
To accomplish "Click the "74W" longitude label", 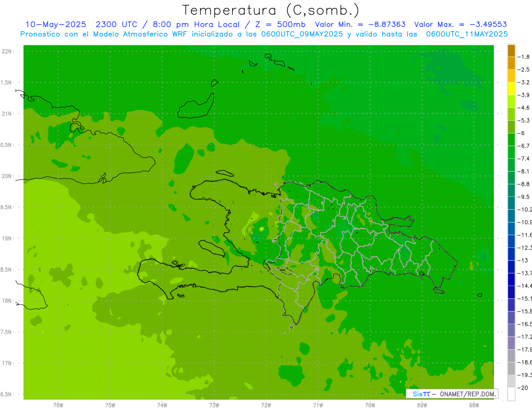I will [162, 405].
